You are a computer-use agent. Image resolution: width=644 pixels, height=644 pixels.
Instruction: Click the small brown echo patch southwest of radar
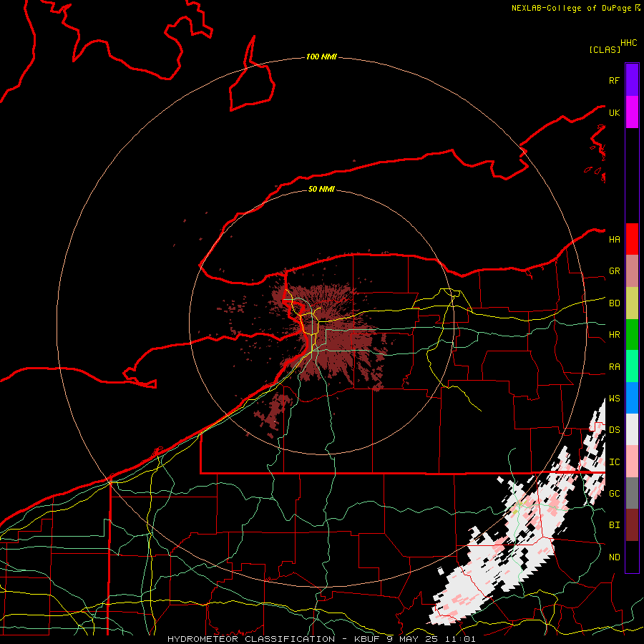click(274, 413)
